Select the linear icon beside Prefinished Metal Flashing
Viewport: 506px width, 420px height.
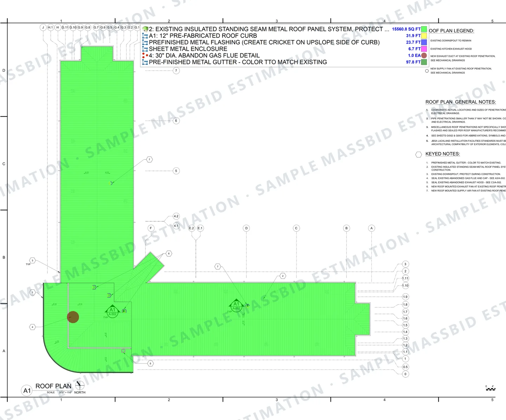[x=145, y=42]
